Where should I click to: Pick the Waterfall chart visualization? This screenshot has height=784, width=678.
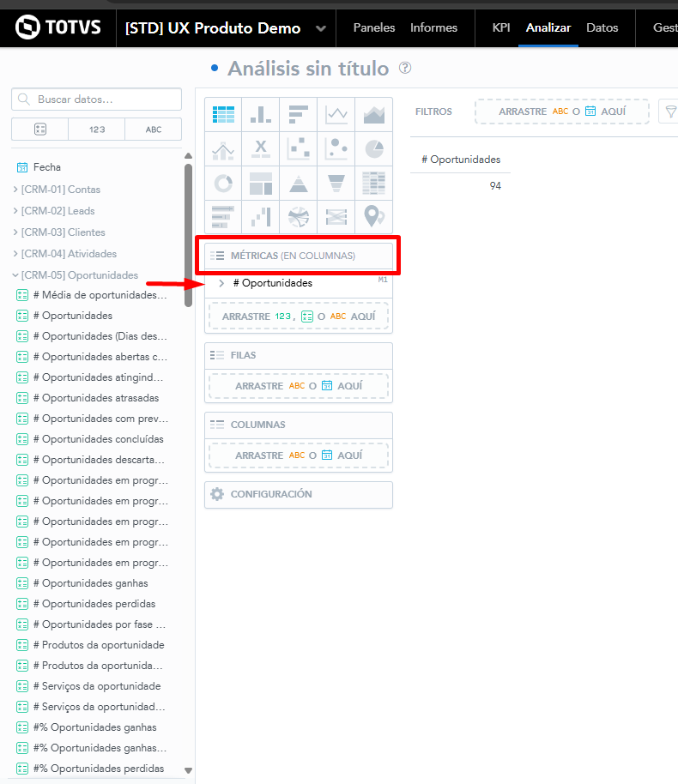(x=261, y=217)
